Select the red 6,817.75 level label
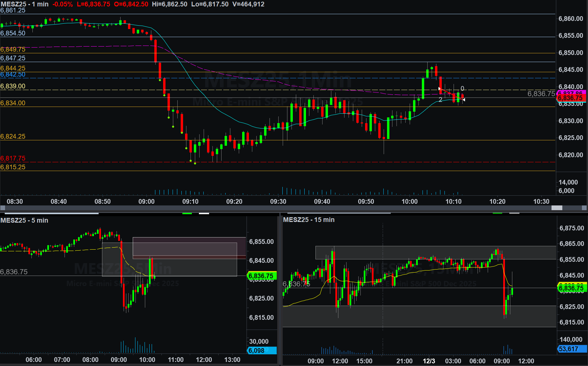 point(13,158)
